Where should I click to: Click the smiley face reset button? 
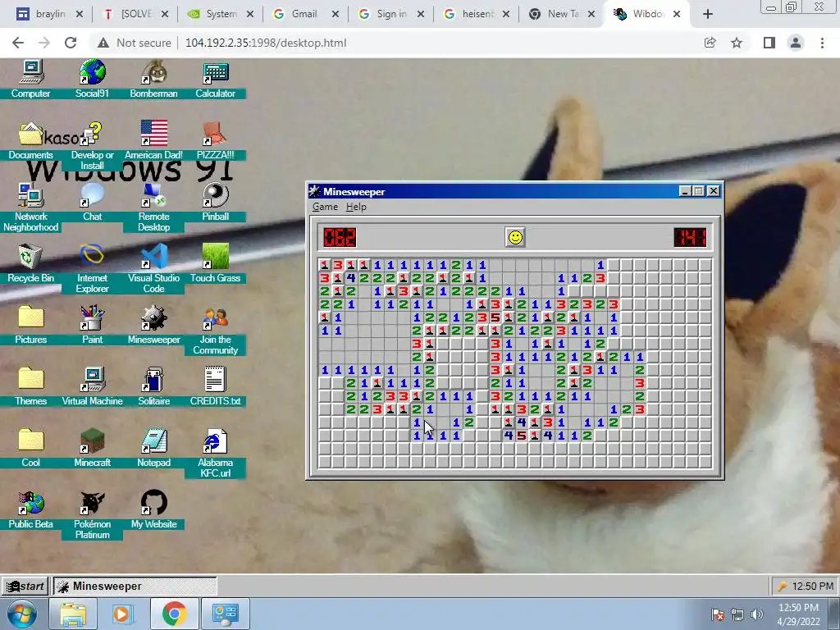515,237
